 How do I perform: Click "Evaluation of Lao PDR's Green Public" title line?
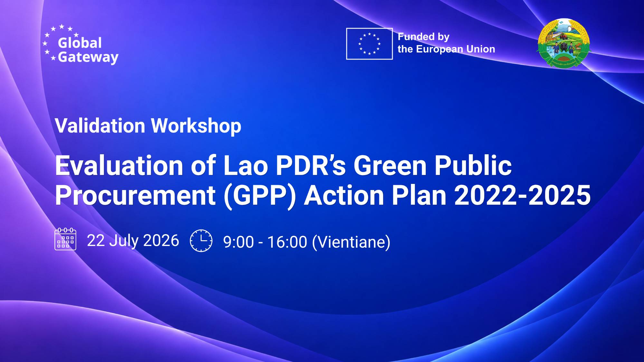click(283, 165)
